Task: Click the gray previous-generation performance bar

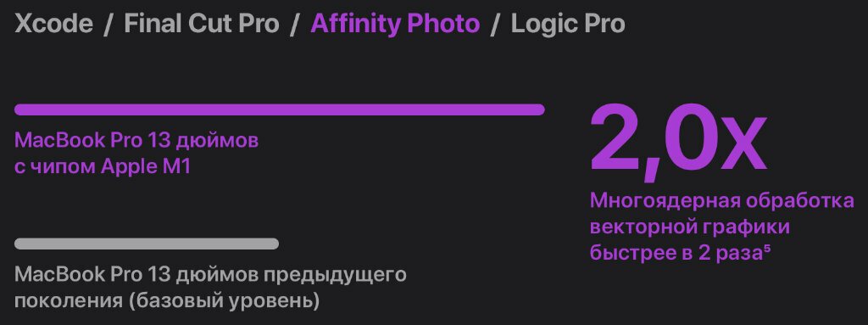Action: pos(147,244)
